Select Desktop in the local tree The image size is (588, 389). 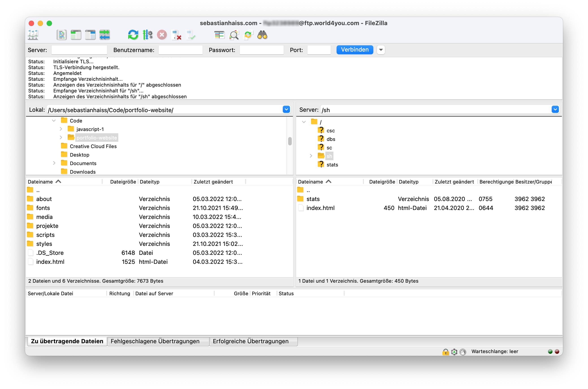[79, 155]
